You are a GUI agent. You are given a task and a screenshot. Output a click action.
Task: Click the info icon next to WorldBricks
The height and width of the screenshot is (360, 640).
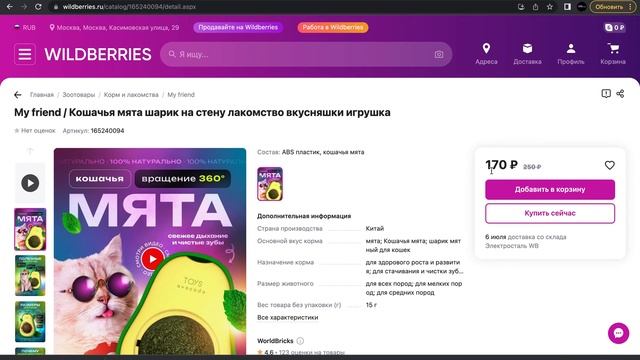pos(300,341)
